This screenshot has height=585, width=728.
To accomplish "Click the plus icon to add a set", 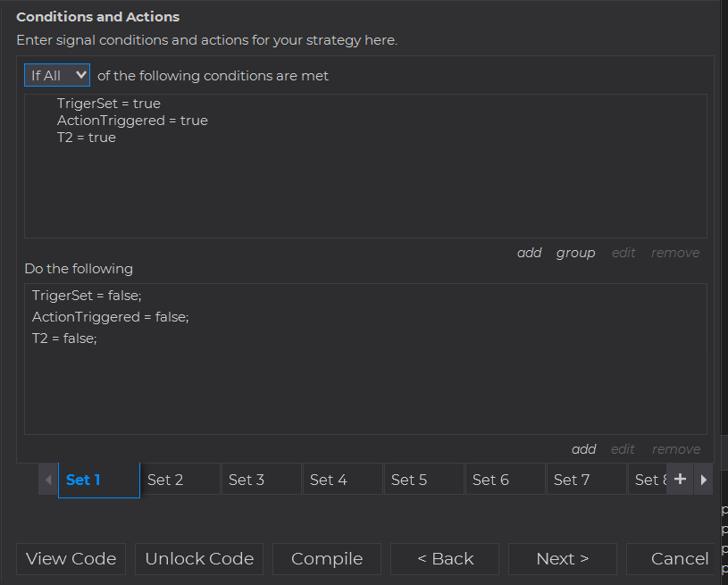I will (680, 480).
